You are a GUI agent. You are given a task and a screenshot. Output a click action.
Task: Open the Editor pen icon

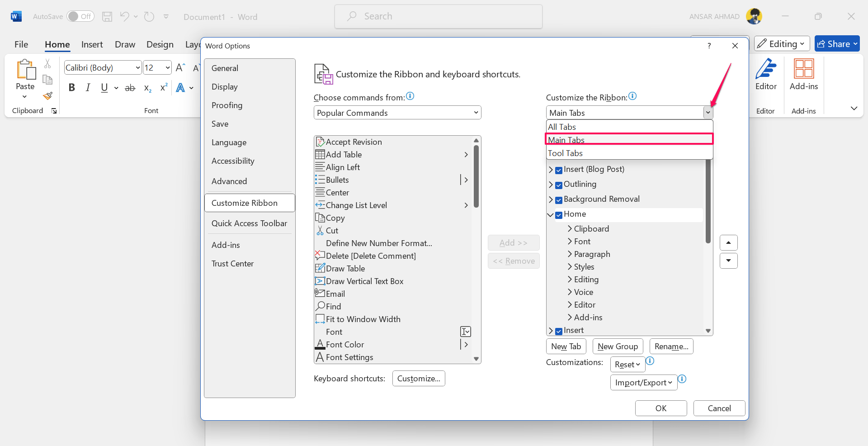(766, 69)
